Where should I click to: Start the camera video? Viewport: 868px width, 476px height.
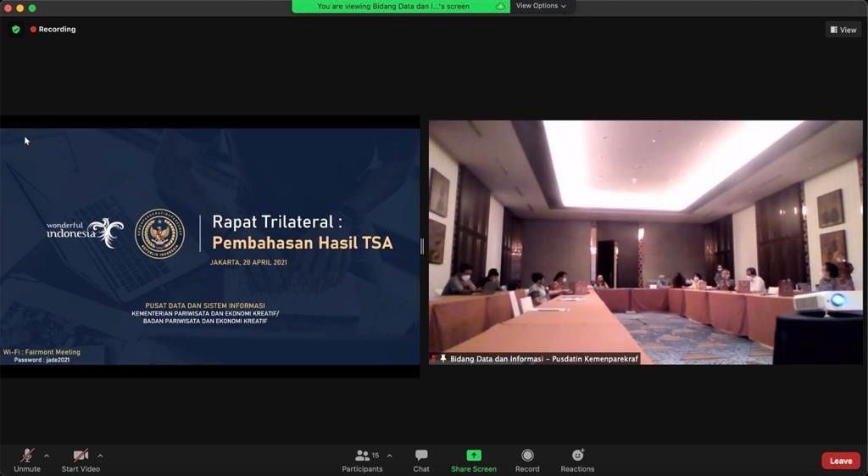click(x=81, y=461)
